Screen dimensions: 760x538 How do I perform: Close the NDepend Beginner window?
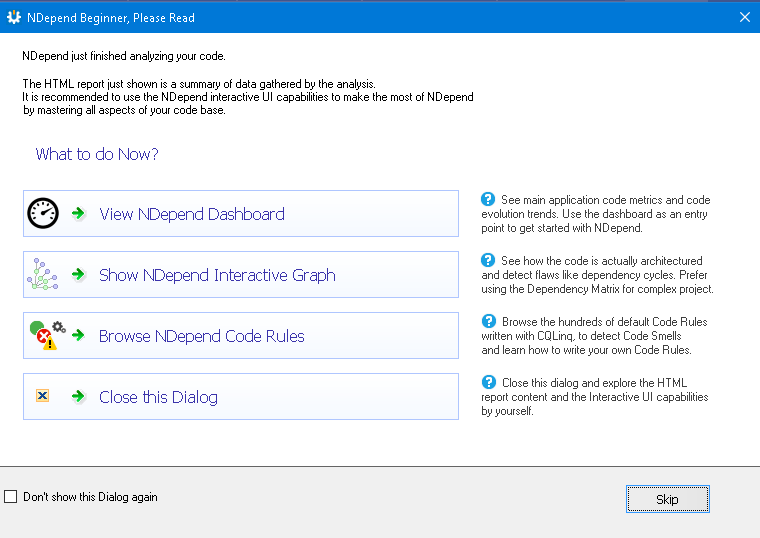745,17
